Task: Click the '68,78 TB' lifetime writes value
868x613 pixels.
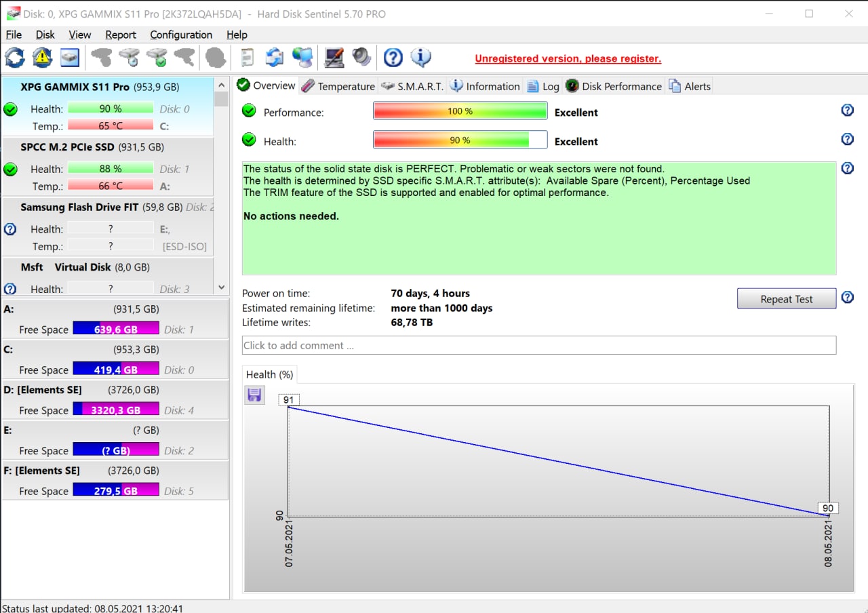Action: [x=412, y=323]
